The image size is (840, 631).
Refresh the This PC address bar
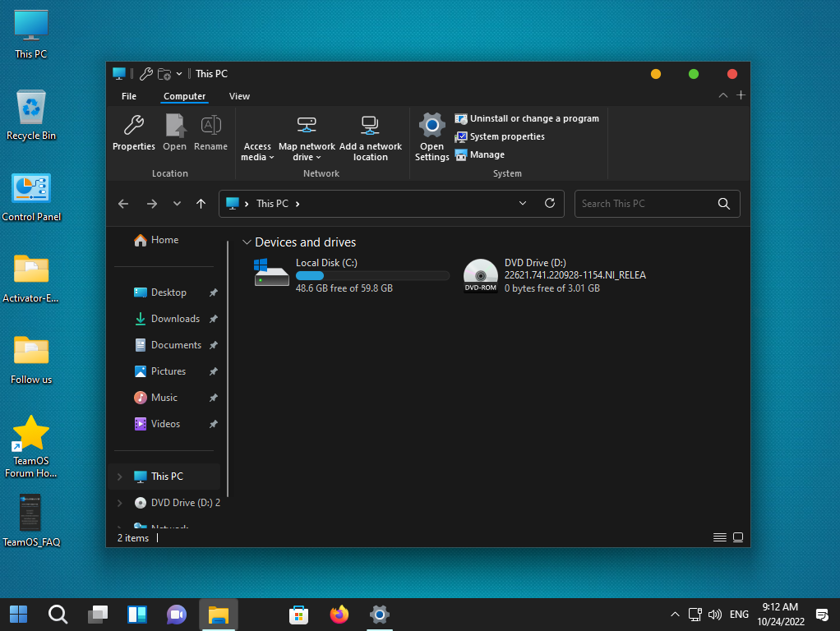pyautogui.click(x=550, y=204)
